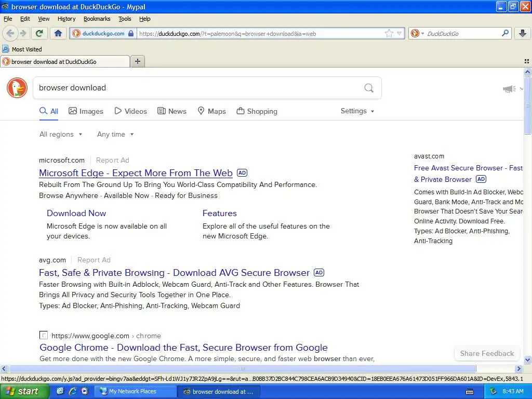Open the Edit menu

point(25,19)
